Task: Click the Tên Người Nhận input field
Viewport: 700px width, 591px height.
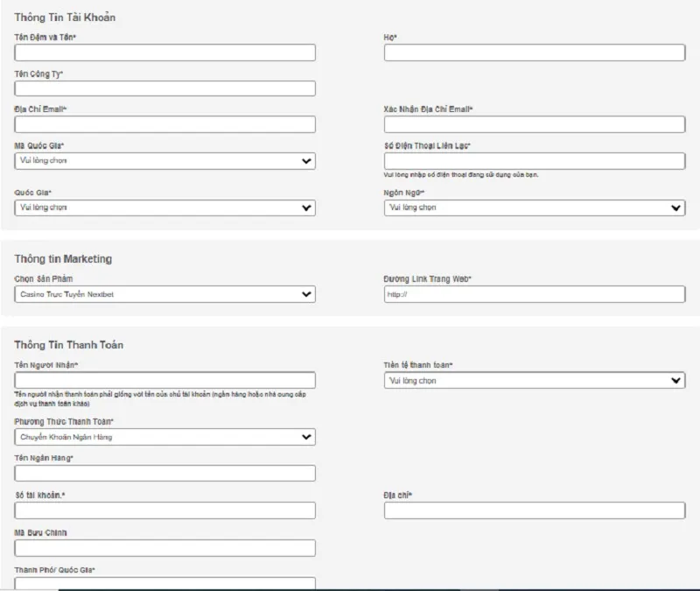Action: (164, 380)
